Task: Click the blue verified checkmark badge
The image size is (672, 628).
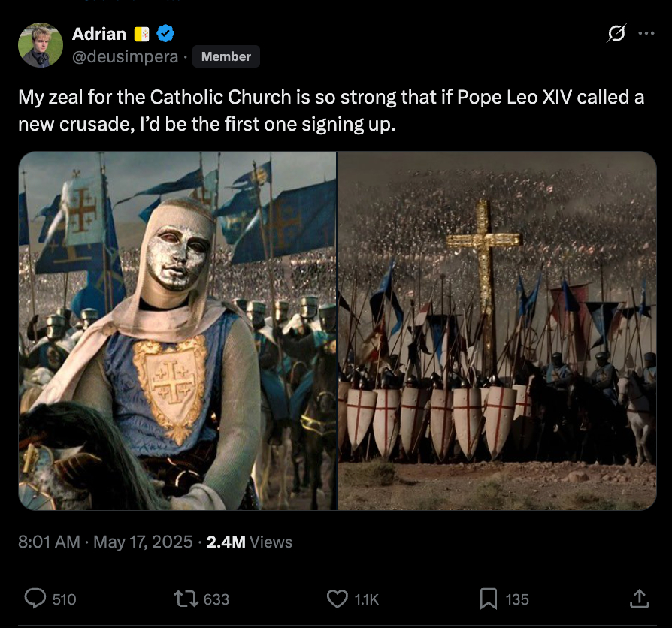Action: 165,33
